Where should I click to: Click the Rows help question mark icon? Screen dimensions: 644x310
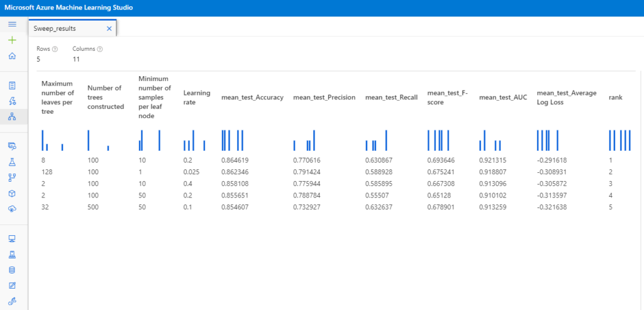(x=55, y=49)
